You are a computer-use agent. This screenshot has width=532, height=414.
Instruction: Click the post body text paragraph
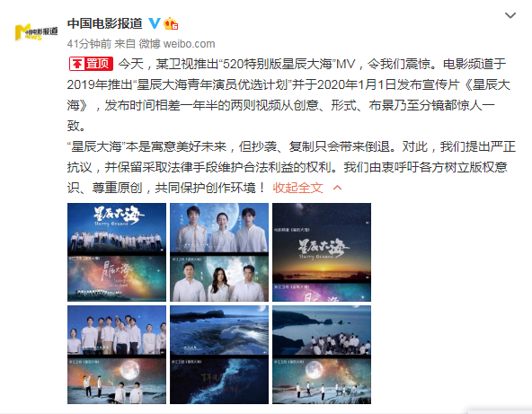291,126
